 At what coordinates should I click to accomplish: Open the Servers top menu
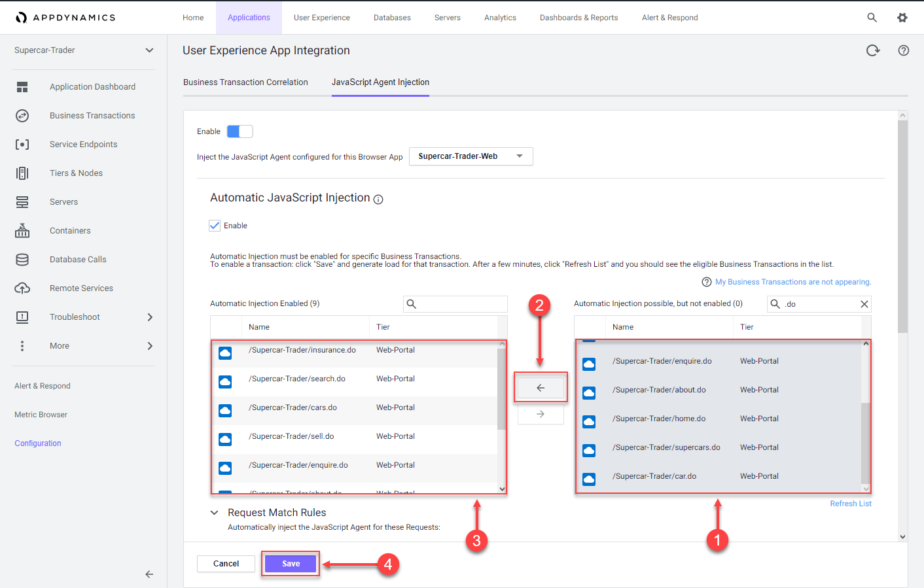[x=448, y=18]
